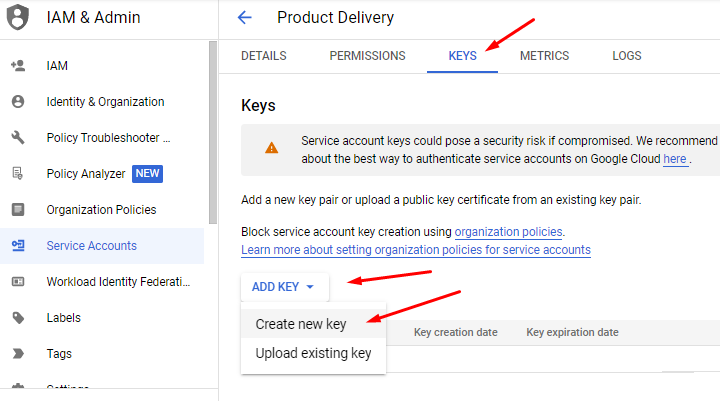This screenshot has width=720, height=401.
Task: Open the organization policies link
Action: pyautogui.click(x=508, y=232)
